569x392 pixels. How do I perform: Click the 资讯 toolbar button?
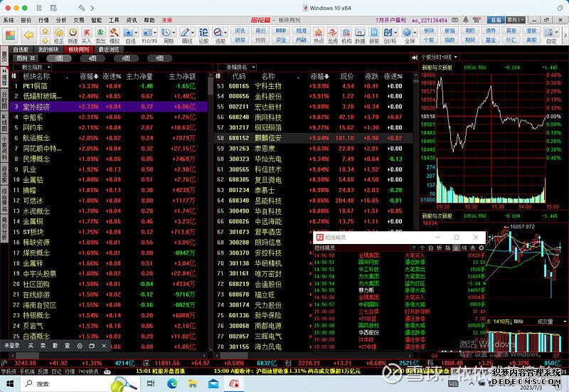pyautogui.click(x=240, y=31)
